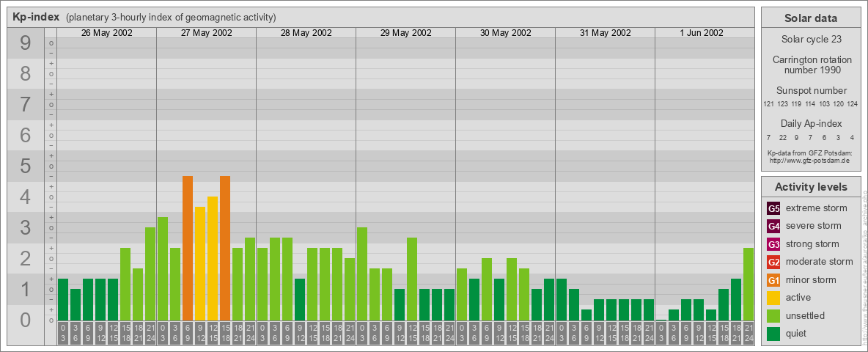Select the 31 May 2002 date header
This screenshot has width=868, height=352.
coord(605,33)
